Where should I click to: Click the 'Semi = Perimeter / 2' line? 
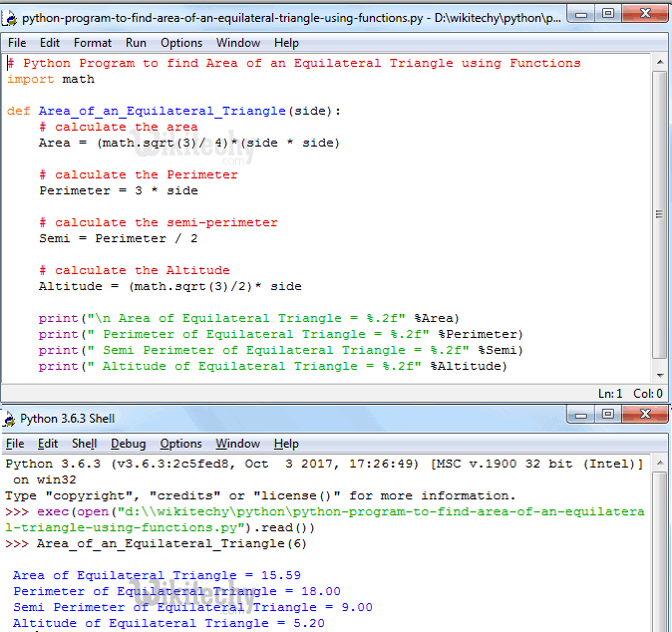coord(119,238)
